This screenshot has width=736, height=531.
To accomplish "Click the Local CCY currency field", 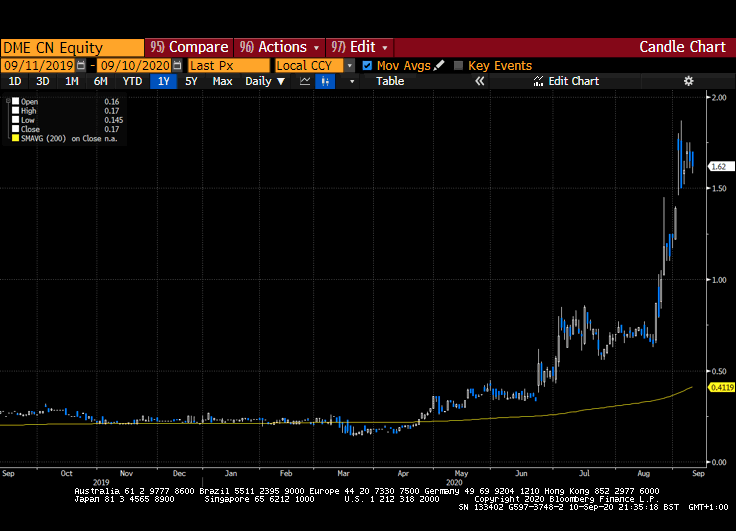I will coord(309,65).
